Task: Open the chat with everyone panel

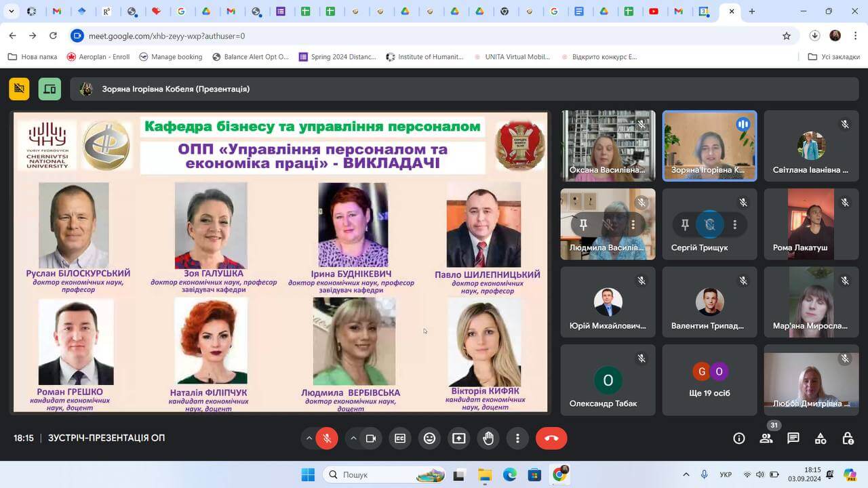Action: point(793,439)
